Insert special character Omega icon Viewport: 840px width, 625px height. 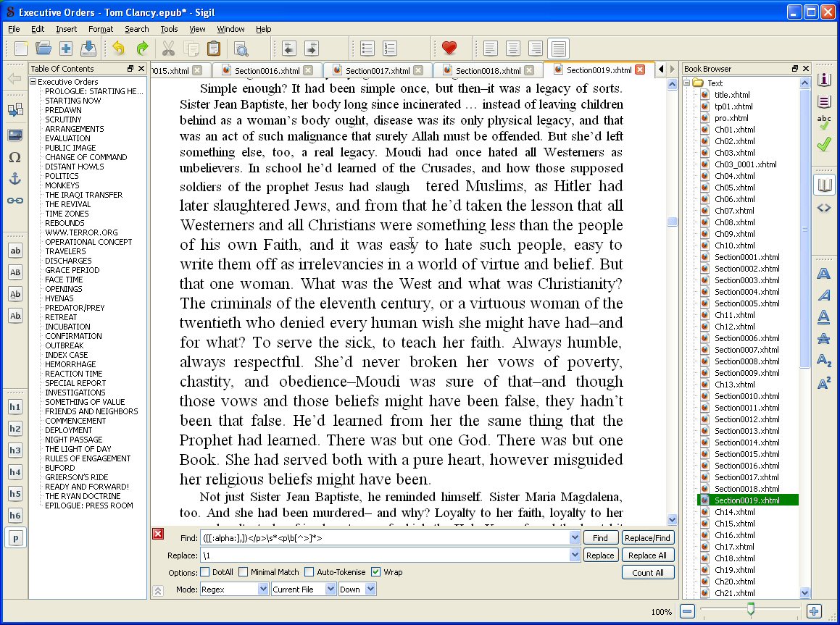(15, 157)
